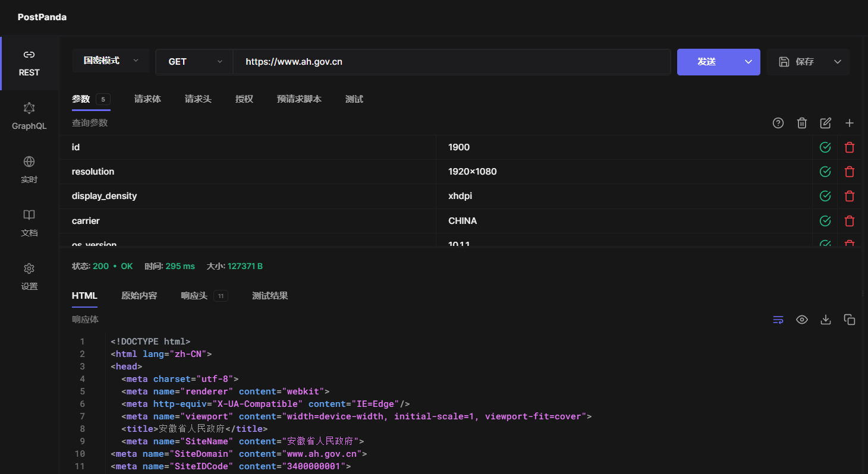Image resolution: width=868 pixels, height=474 pixels.
Task: Add a new query parameter with plus icon
Action: coord(850,123)
